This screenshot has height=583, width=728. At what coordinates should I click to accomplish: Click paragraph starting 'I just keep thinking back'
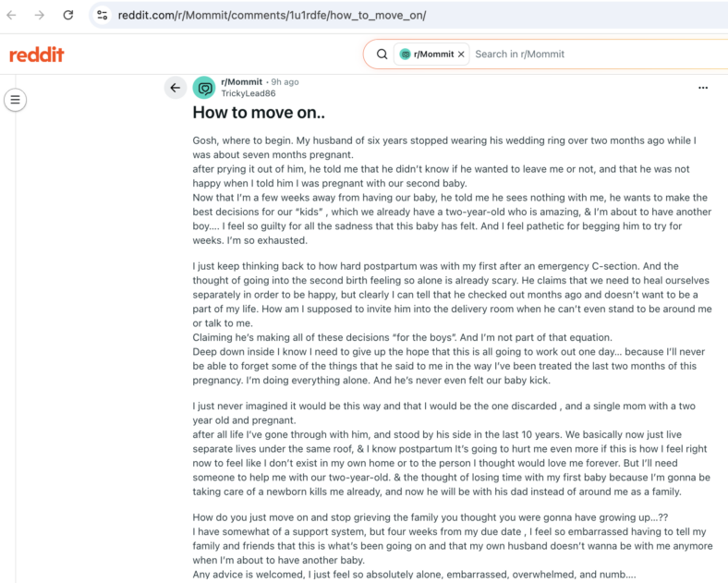tap(452, 323)
